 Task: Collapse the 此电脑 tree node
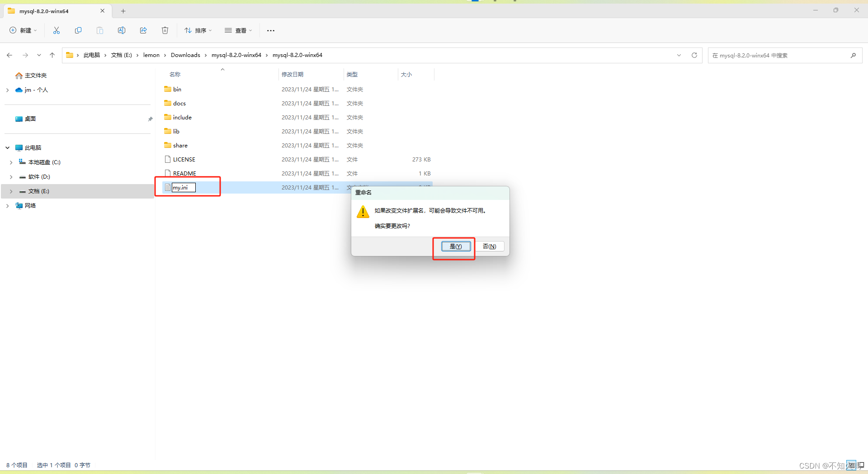(x=7, y=148)
